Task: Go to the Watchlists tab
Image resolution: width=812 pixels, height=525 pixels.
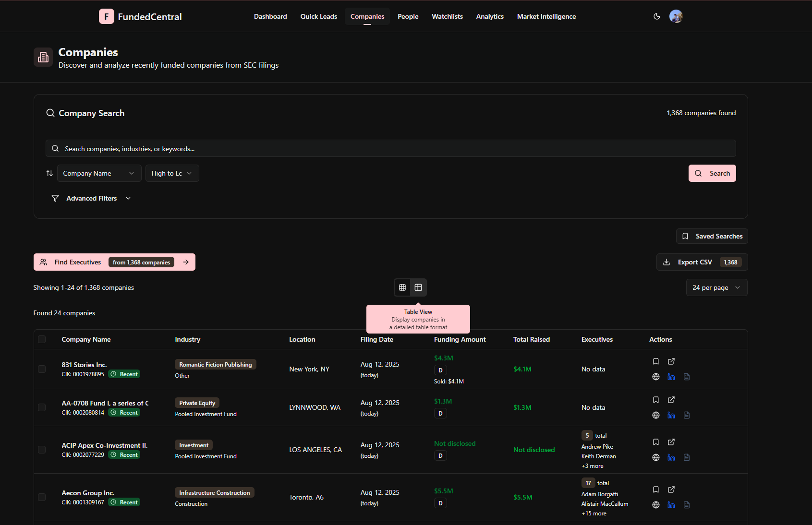Action: point(447,16)
